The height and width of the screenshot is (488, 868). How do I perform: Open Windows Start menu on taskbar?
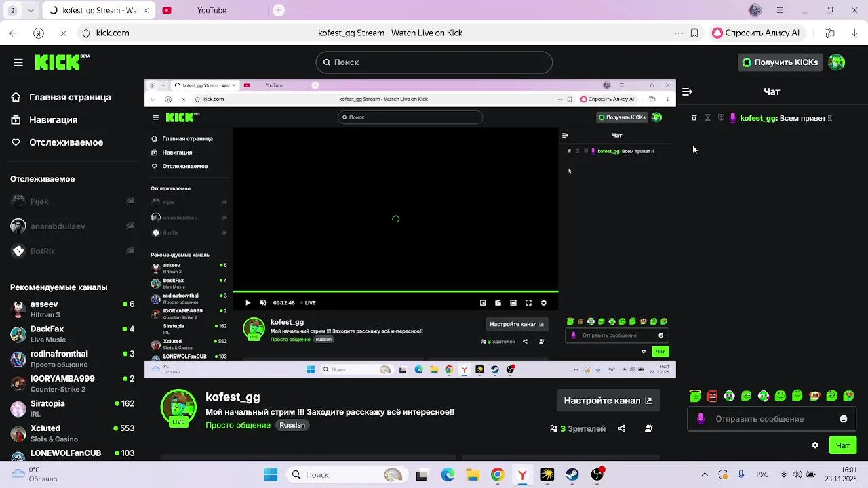point(271,474)
